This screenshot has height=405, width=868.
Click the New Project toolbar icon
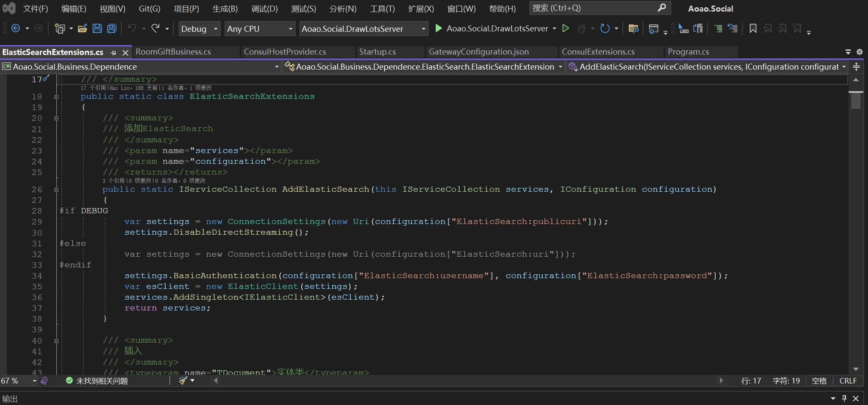coord(60,28)
